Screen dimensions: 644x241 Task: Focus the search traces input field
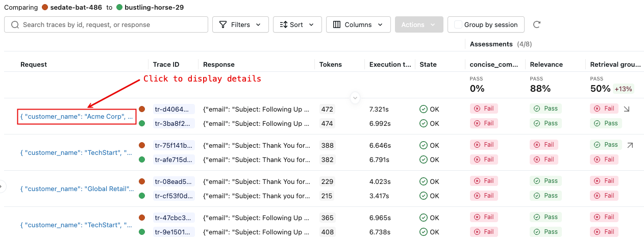pyautogui.click(x=112, y=24)
